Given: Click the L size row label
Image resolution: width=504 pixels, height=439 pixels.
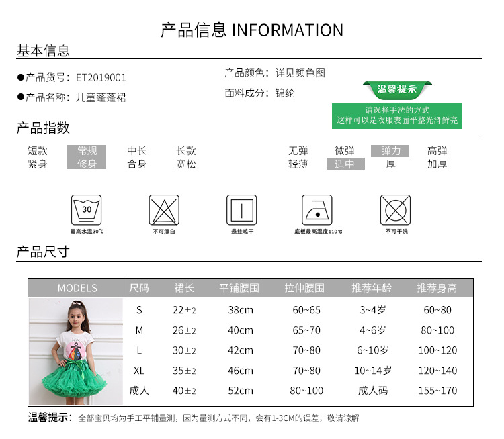Looking at the screenshot, I should (x=139, y=350).
